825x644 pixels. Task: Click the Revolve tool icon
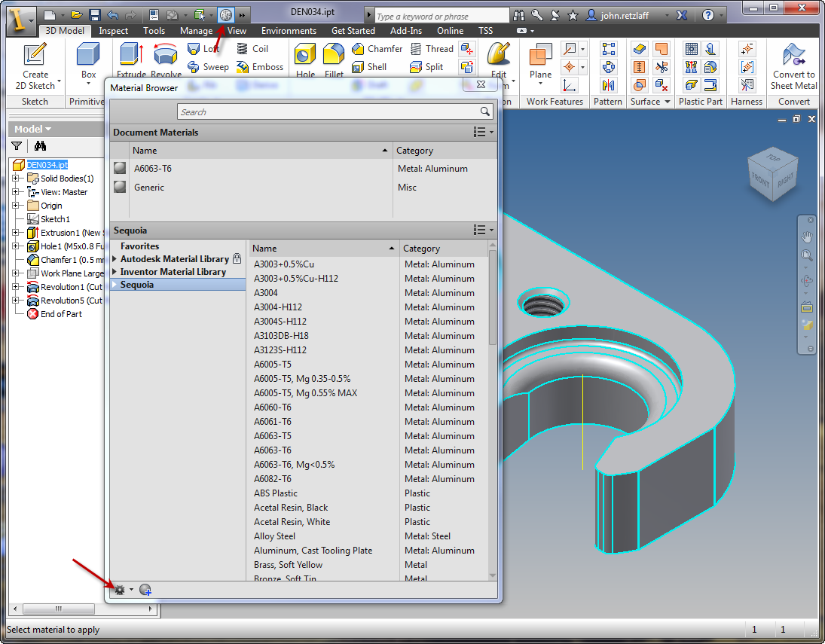tap(165, 55)
